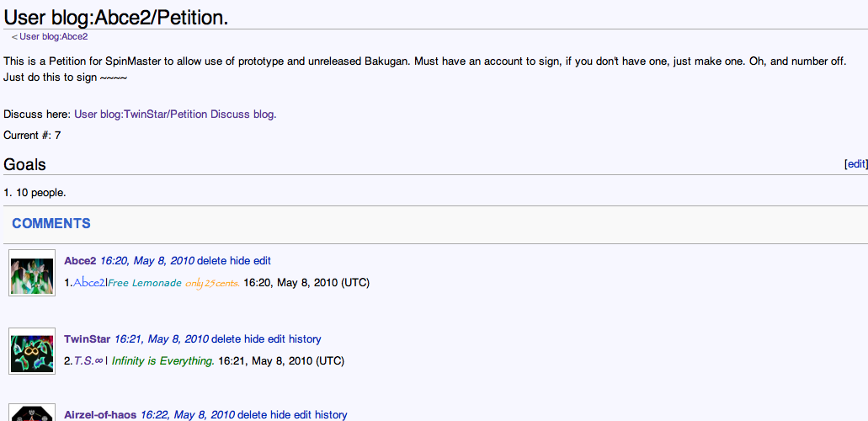Open TwinStar commenter profile name
This screenshot has width=868, height=421.
(x=88, y=339)
